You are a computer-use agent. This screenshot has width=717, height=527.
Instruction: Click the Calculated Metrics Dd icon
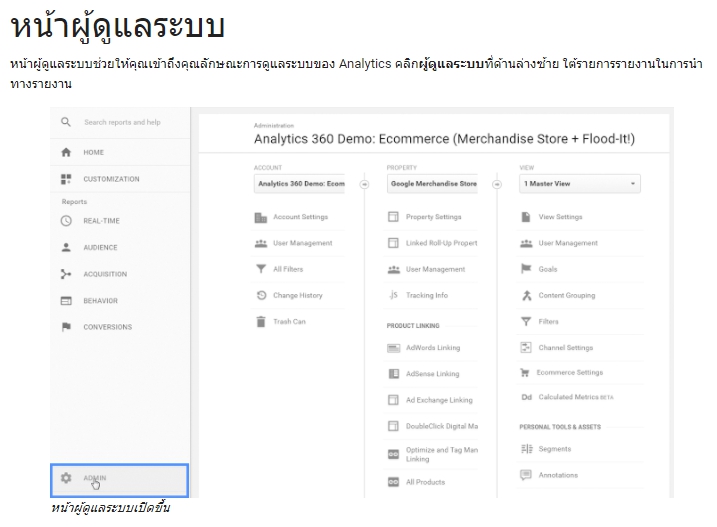pos(526,397)
